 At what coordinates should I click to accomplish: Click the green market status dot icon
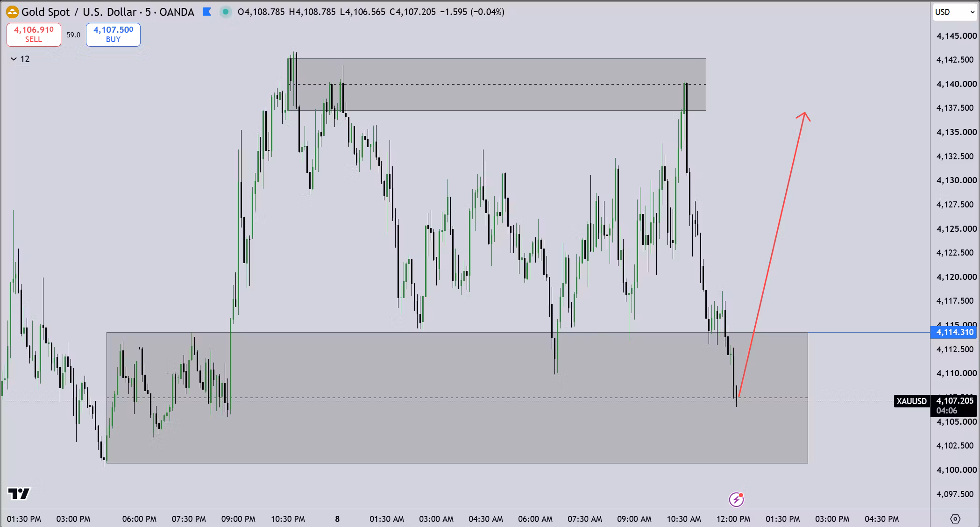(226, 12)
